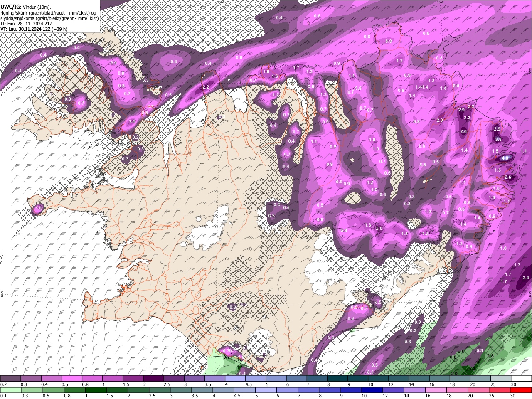532x399 pixels.
Task: Click the initial time 'IT: Fim. 28. 11. 2024 21Z'
Action: click(26, 23)
